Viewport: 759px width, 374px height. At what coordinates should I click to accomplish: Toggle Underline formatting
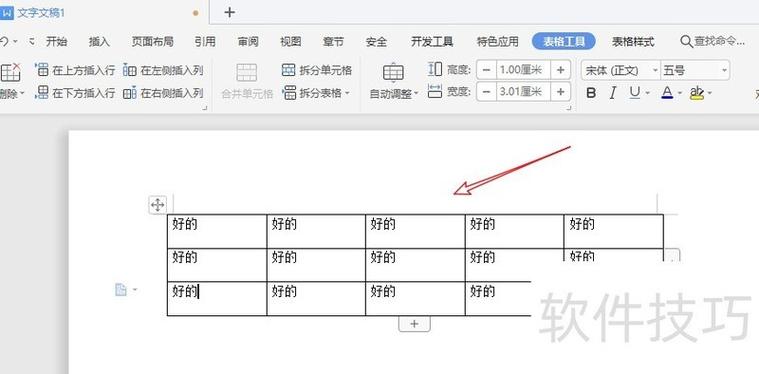point(635,93)
